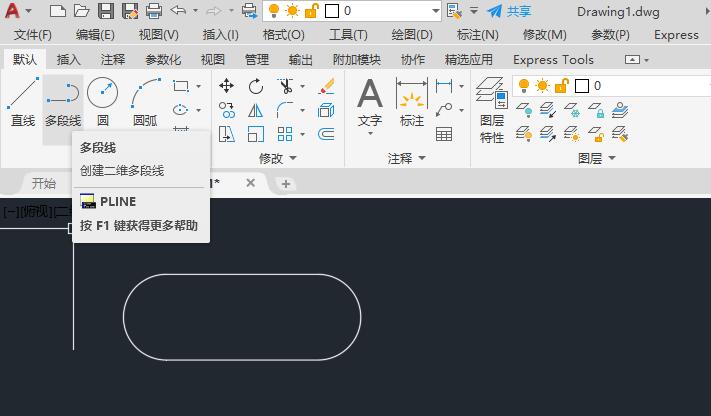Click the Batch Plot icon
711x416 pixels.
click(249, 10)
